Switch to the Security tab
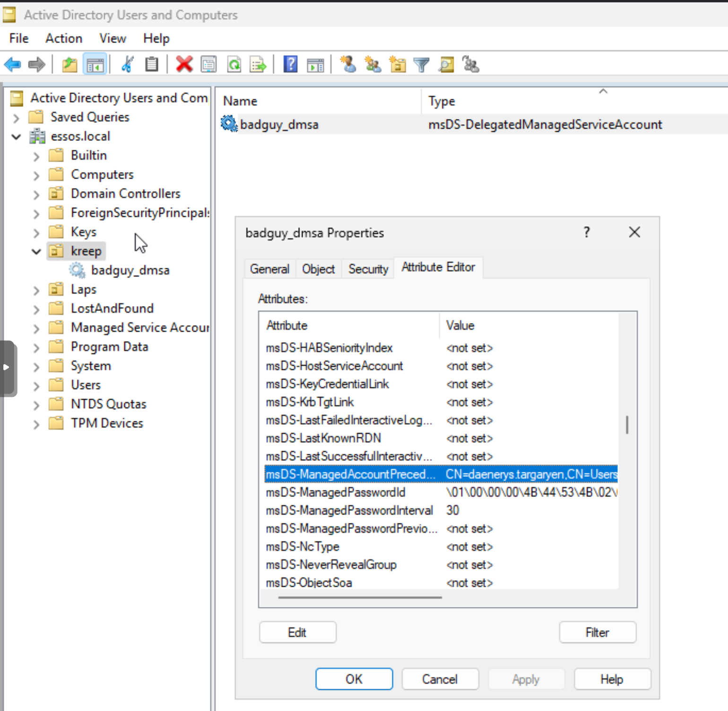The image size is (728, 711). [x=368, y=269]
